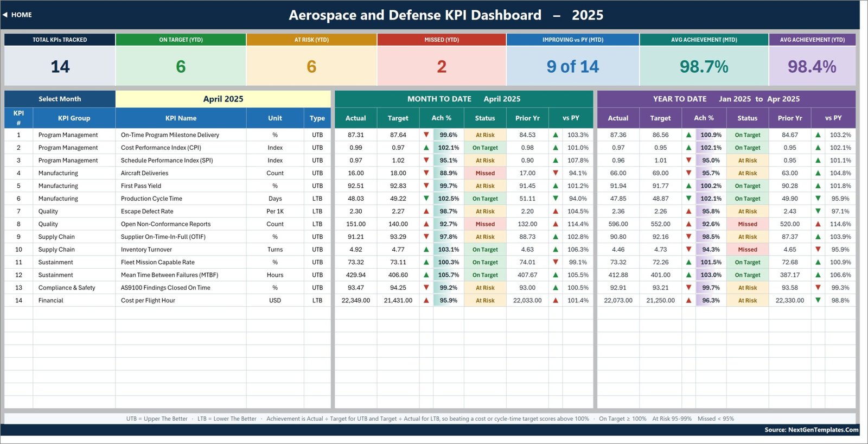Select MTD achievement 105.7% for MTBF
Screen dimensions: 868x444
pyautogui.click(x=449, y=275)
